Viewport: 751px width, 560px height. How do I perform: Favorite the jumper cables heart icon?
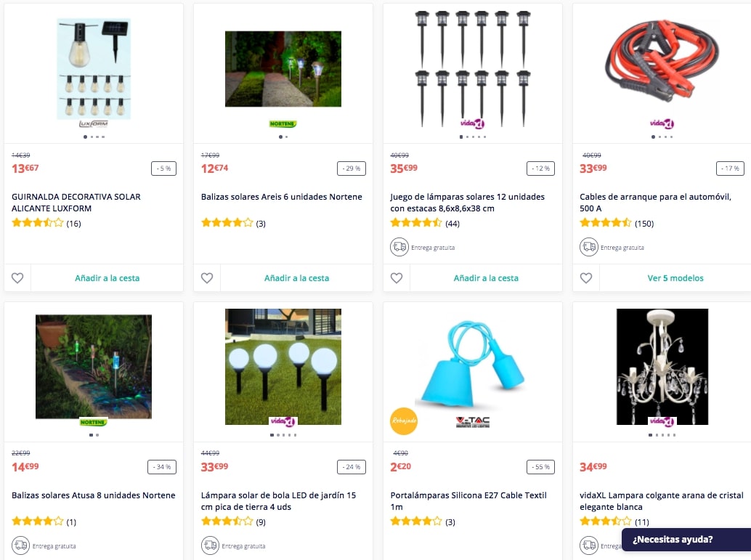586,278
